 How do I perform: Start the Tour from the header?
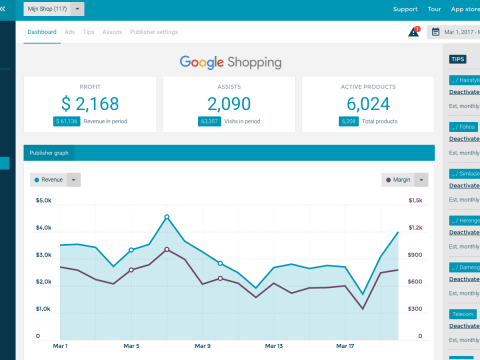[434, 9]
